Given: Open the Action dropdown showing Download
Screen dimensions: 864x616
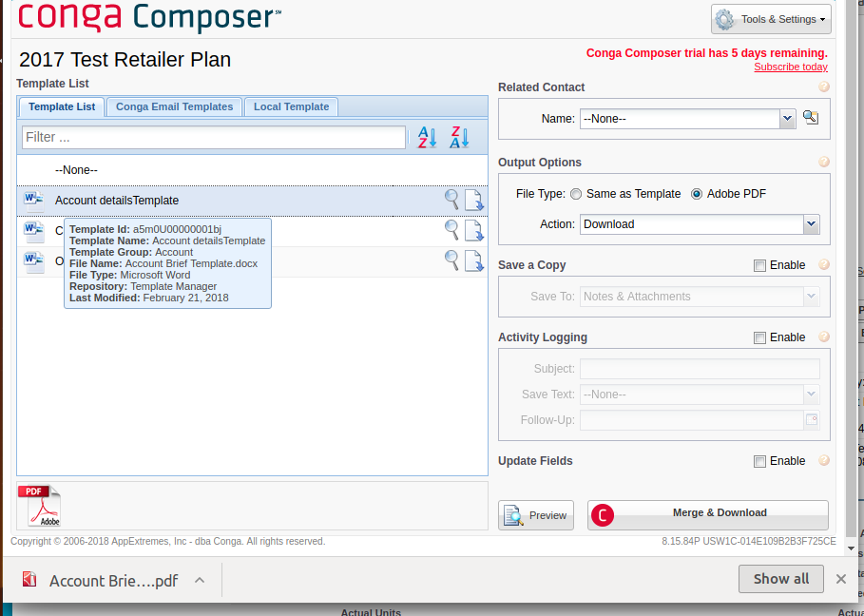Looking at the screenshot, I should [811, 224].
